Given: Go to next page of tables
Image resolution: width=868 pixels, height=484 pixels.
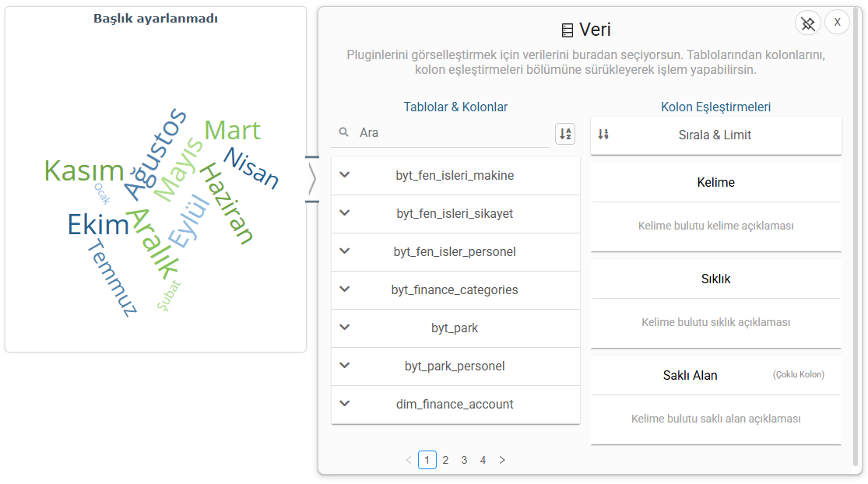Looking at the screenshot, I should (502, 460).
